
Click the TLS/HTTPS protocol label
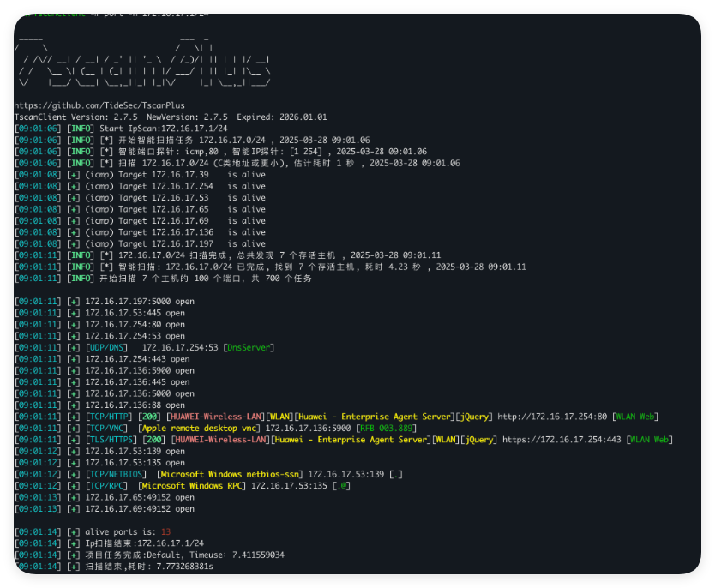point(111,440)
